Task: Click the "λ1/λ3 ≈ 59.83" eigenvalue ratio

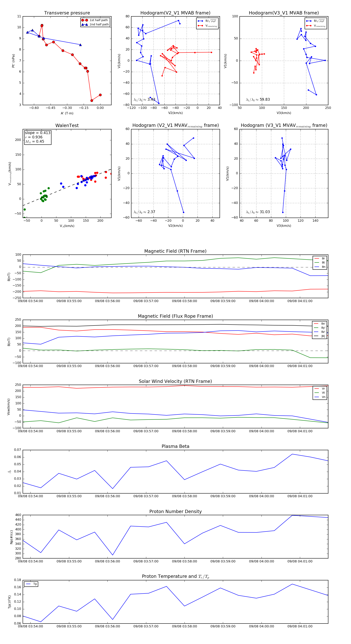Action: tap(258, 100)
